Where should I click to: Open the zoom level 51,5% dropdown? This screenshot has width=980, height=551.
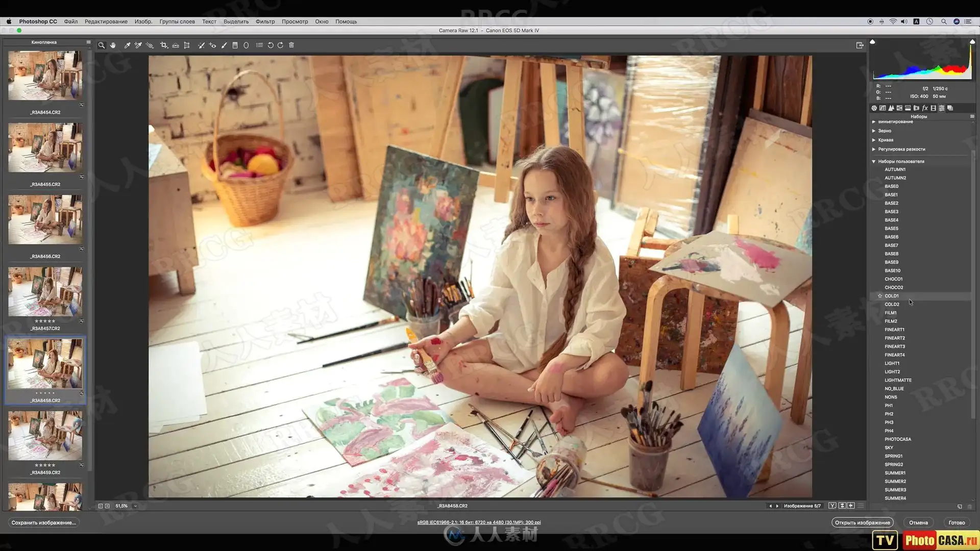(135, 506)
